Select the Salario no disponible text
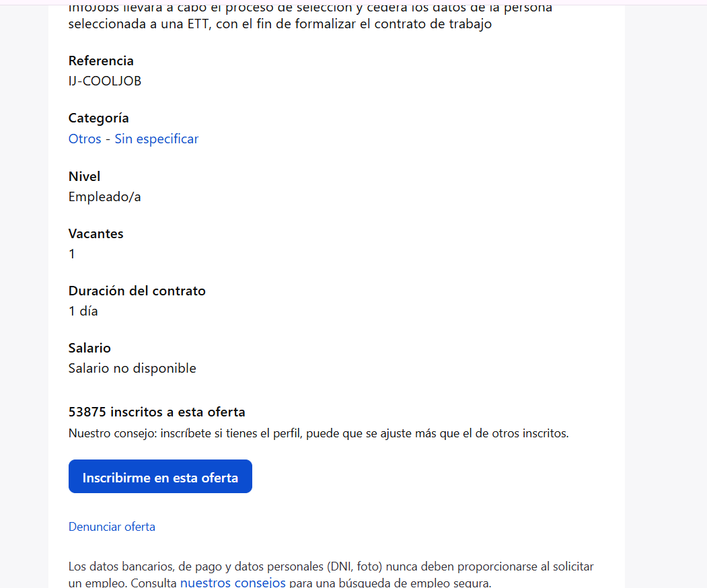707x588 pixels. (132, 369)
